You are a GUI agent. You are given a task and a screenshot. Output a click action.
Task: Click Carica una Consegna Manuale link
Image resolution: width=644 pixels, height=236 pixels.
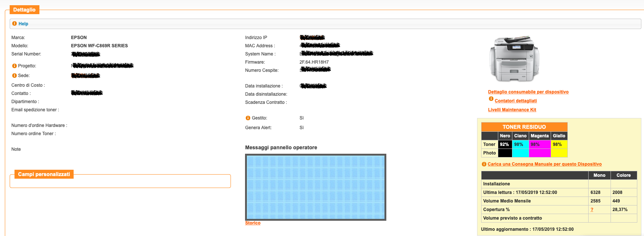[x=544, y=164]
